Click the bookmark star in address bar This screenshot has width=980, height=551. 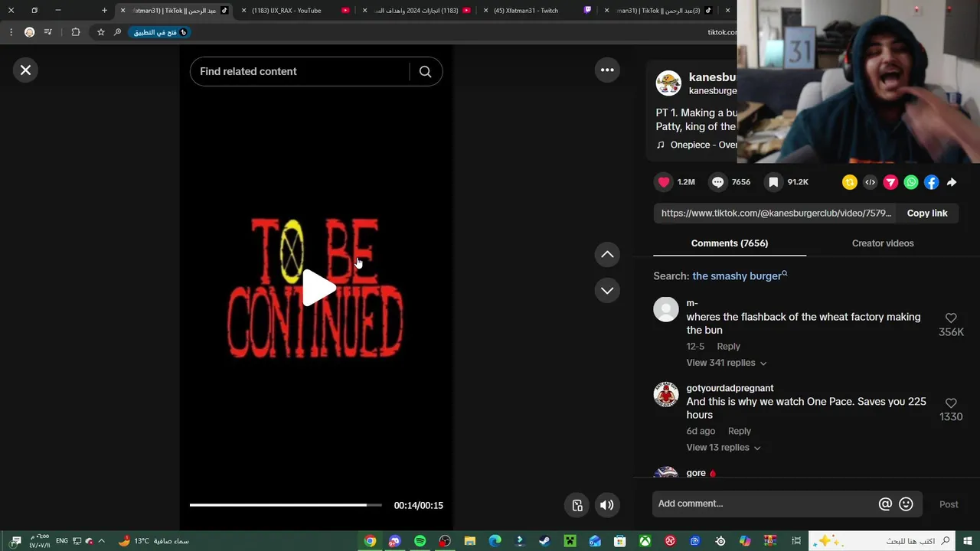[x=100, y=32]
